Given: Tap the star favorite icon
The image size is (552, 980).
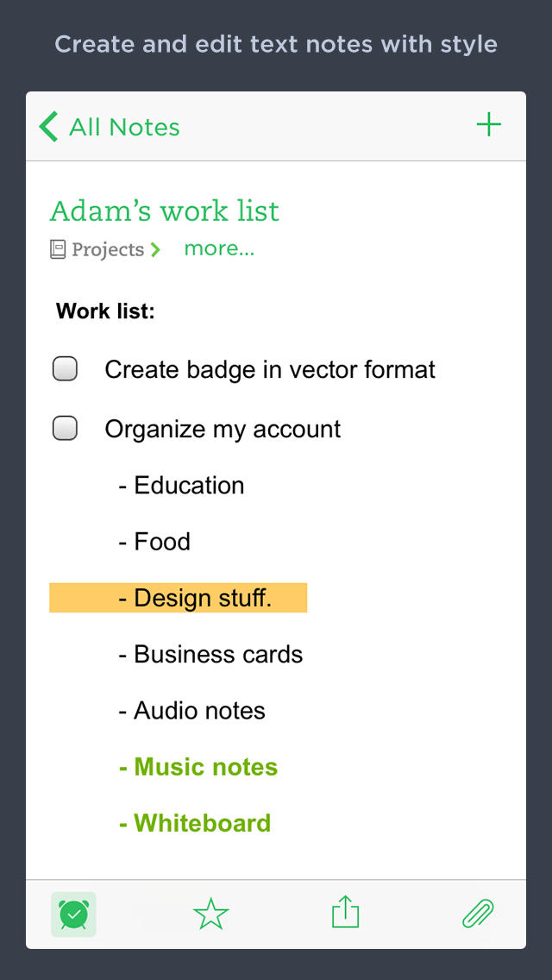Looking at the screenshot, I should (x=210, y=914).
